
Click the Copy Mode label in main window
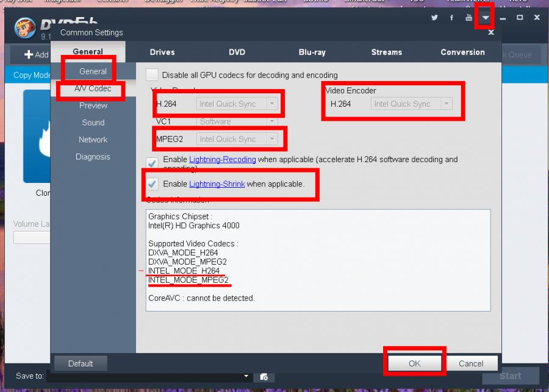(32, 75)
